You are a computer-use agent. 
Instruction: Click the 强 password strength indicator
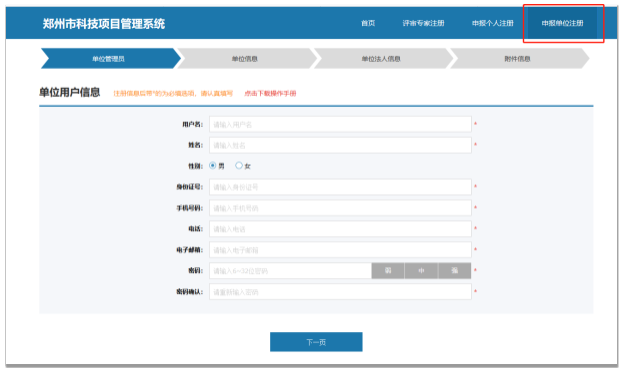tap(455, 271)
